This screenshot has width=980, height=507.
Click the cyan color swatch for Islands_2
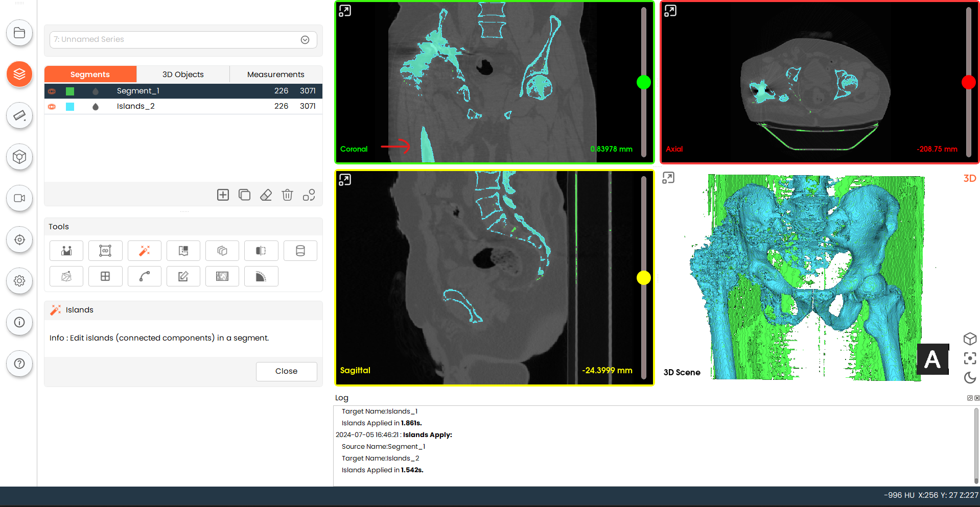click(70, 106)
